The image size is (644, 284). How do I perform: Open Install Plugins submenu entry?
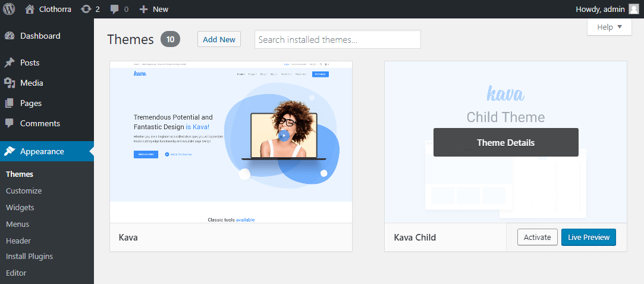coord(30,257)
